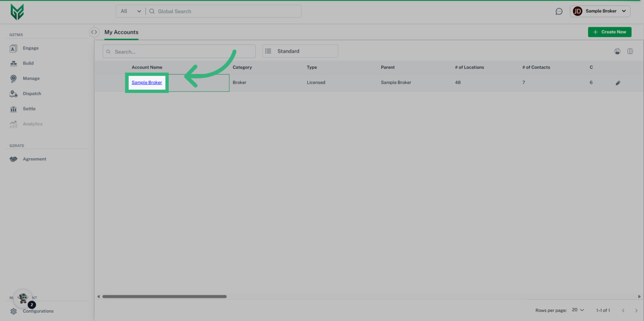Open the Analytics module
The height and width of the screenshot is (321, 644).
pos(33,124)
